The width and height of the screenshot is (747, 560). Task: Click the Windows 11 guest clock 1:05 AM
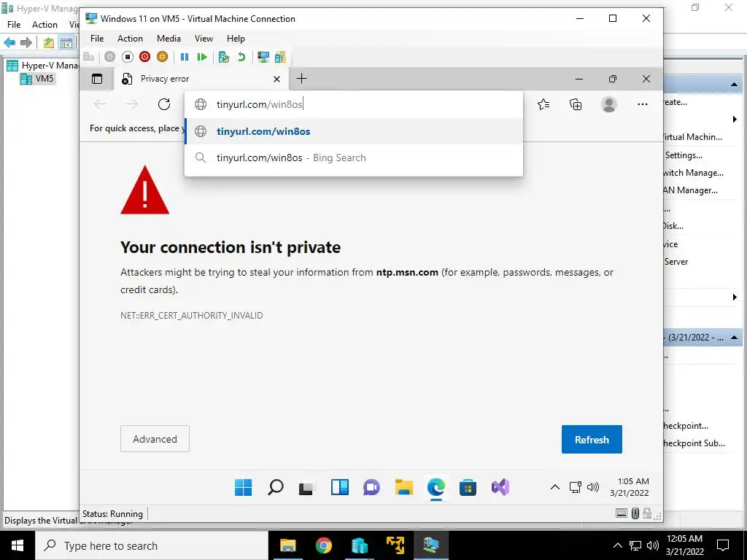tap(630, 487)
